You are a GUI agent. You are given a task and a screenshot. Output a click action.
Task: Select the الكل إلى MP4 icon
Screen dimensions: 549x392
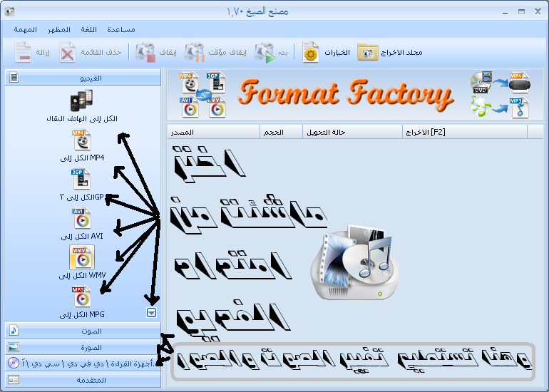[81, 140]
